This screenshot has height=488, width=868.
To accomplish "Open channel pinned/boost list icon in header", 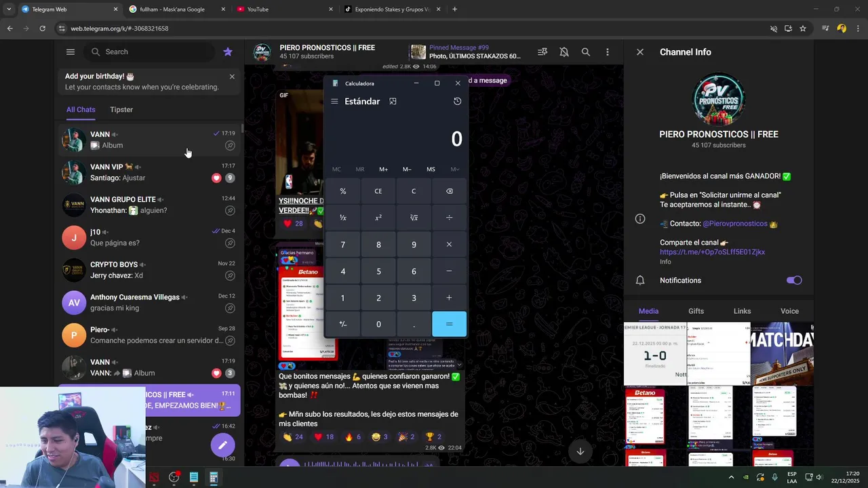I will point(542,52).
